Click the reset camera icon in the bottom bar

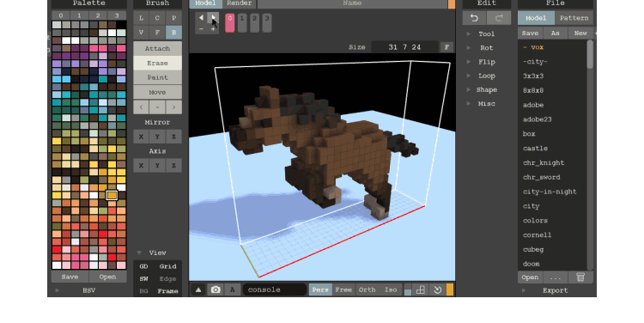[437, 289]
